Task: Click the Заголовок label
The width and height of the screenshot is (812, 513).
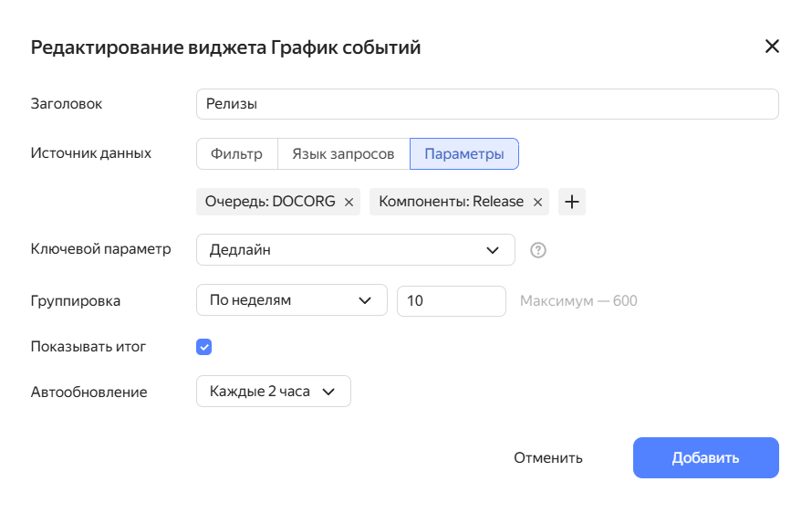Action: click(67, 104)
